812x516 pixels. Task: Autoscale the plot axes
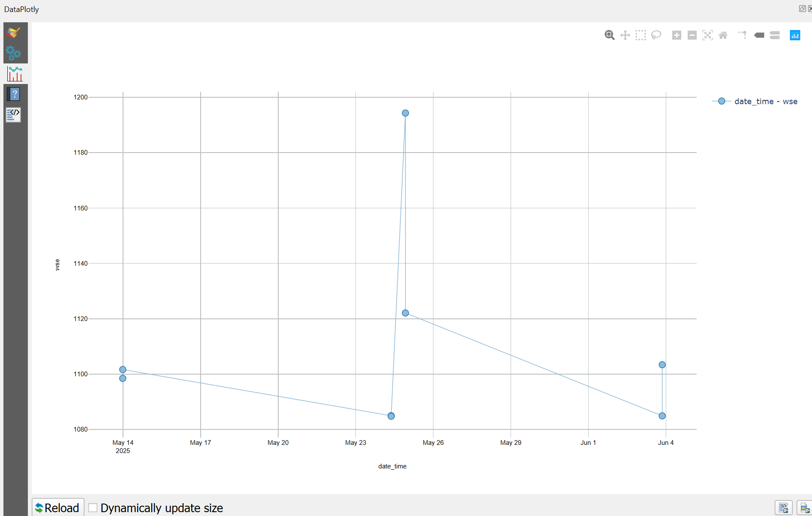(x=707, y=35)
